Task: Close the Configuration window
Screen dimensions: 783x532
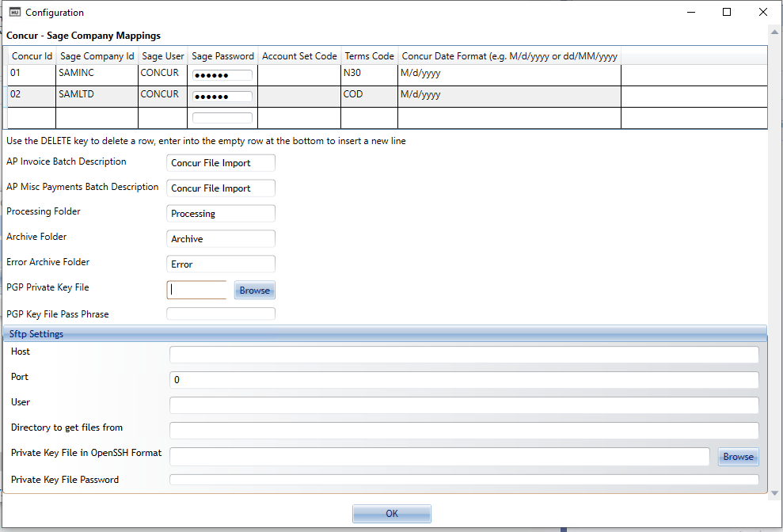Action: coord(763,12)
